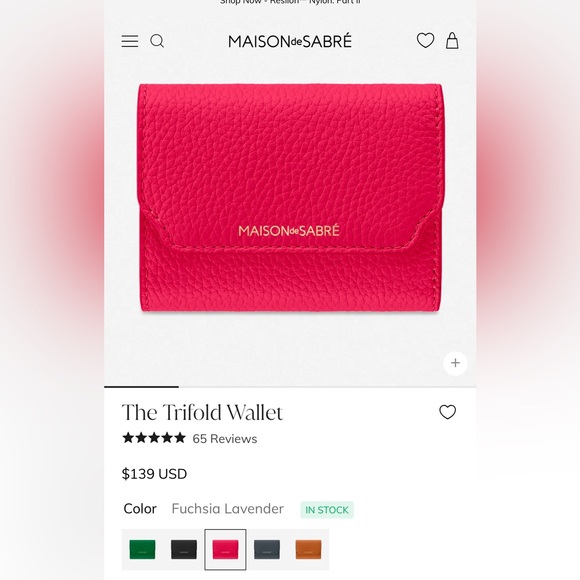Open search with the magnifier icon

157,41
